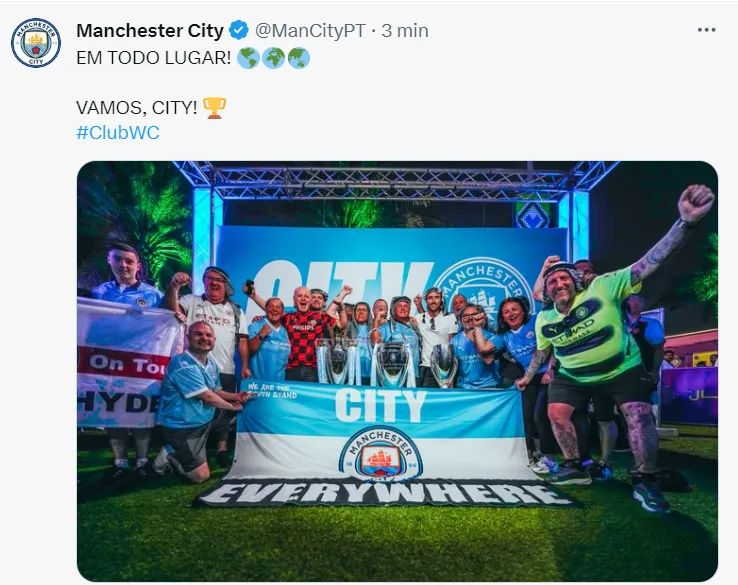This screenshot has height=585, width=738.
Task: Open the fan group photo attachment
Action: [397, 371]
